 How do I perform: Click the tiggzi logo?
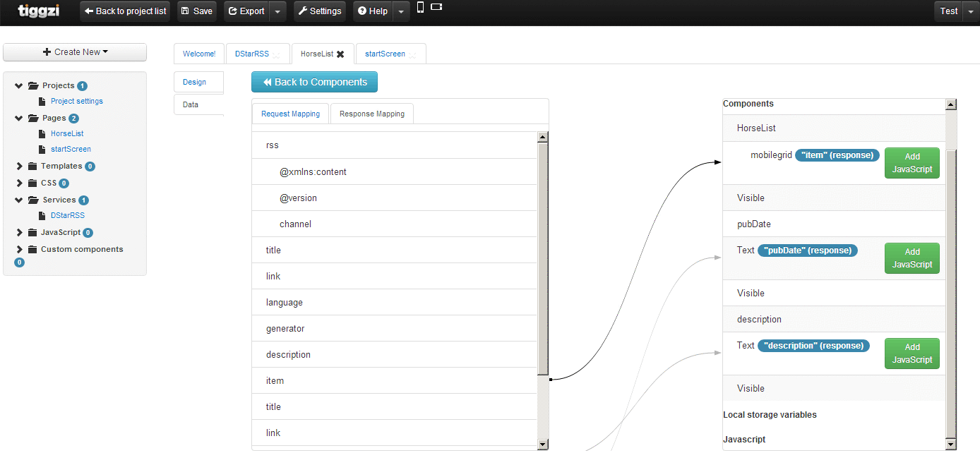(x=38, y=11)
